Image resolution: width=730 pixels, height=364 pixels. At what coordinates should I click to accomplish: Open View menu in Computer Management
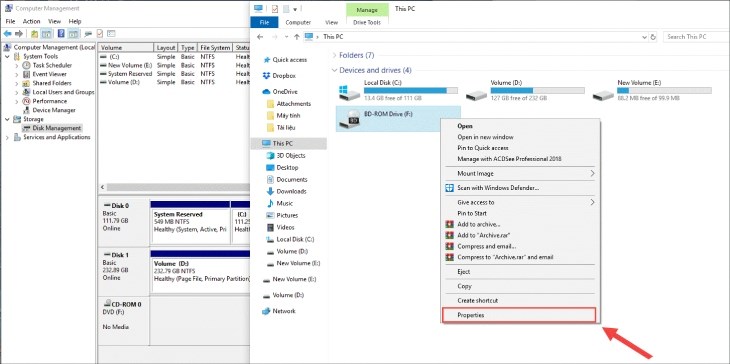[x=54, y=21]
